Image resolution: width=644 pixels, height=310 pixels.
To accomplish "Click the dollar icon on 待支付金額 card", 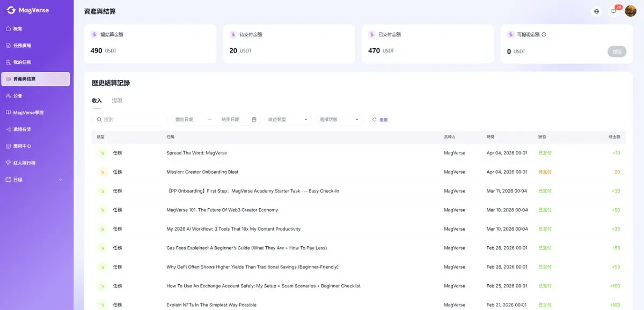I will click(233, 34).
